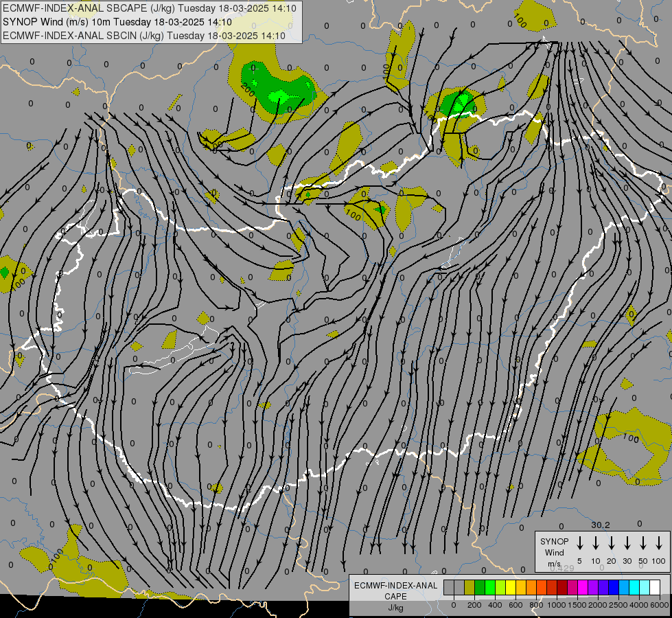The image size is (672, 618).
Task: Click the wind legend arrow above 20
Action: [611, 543]
